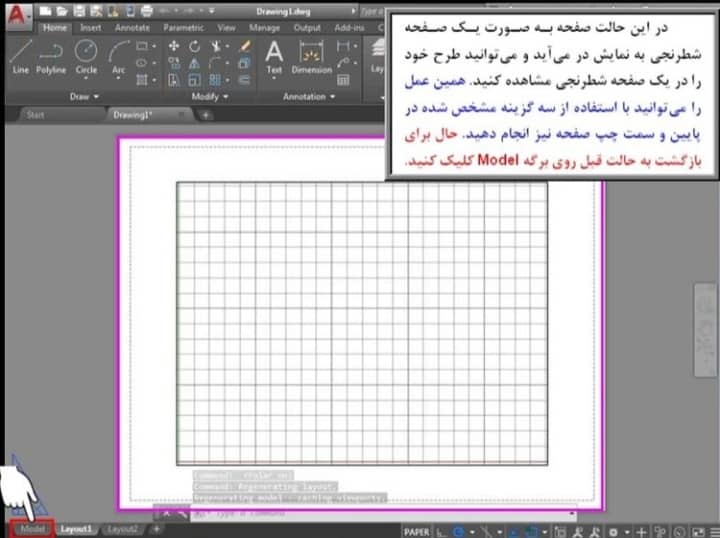Viewport: 720px width, 538px height.
Task: Select the Circle tool
Action: 86,57
